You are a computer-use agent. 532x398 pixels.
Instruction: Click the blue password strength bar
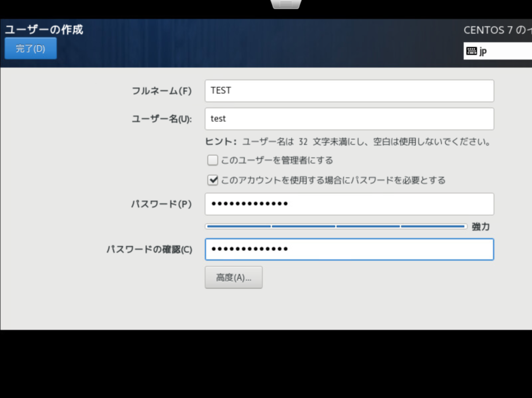click(x=335, y=226)
